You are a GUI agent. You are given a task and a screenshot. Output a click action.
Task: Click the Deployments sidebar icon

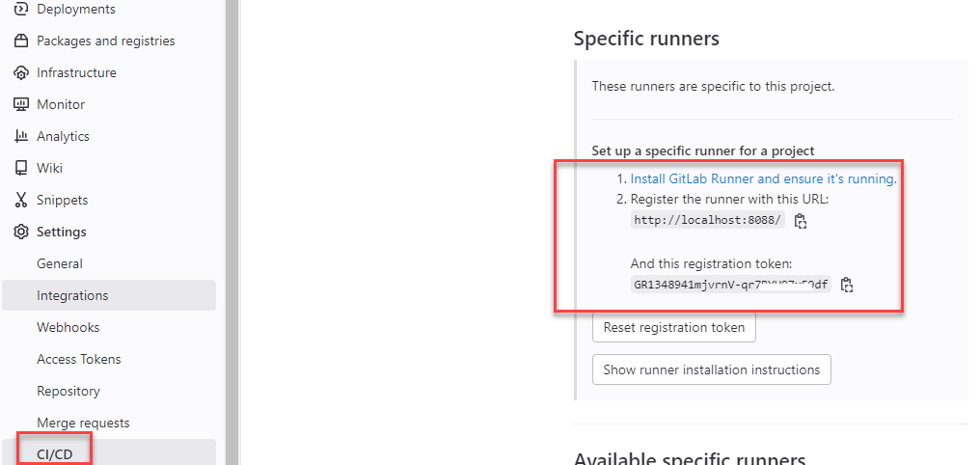(21, 9)
